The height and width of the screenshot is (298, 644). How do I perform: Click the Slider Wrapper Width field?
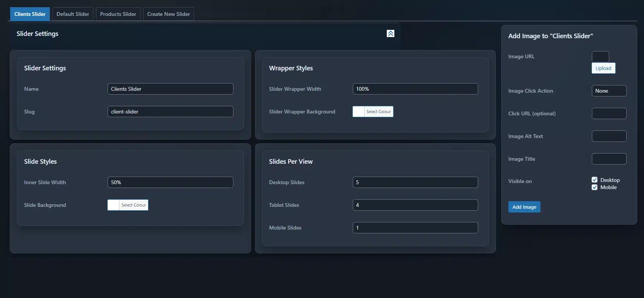tap(415, 89)
